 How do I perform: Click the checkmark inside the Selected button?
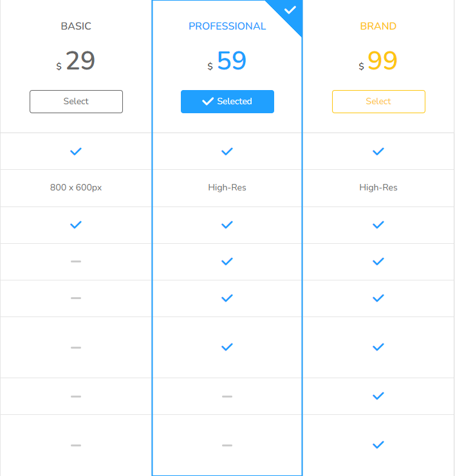[x=208, y=102]
